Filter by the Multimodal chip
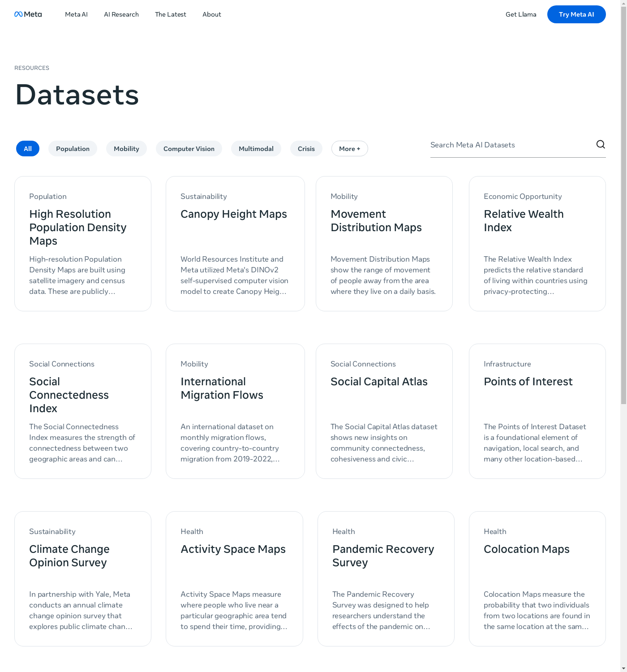 click(256, 149)
